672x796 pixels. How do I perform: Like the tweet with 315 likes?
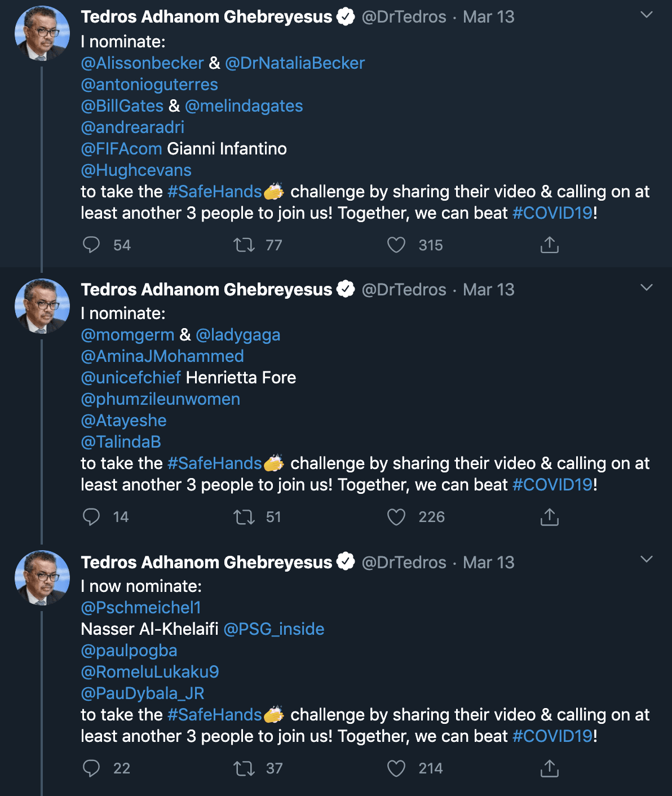(396, 245)
